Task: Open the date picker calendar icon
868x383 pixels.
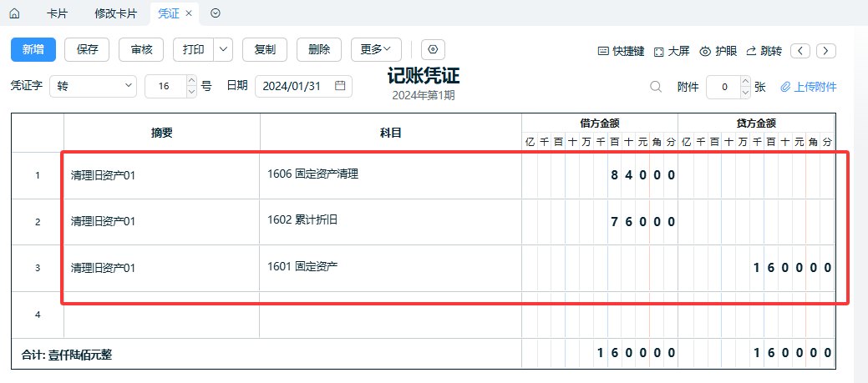Action: pyautogui.click(x=340, y=86)
